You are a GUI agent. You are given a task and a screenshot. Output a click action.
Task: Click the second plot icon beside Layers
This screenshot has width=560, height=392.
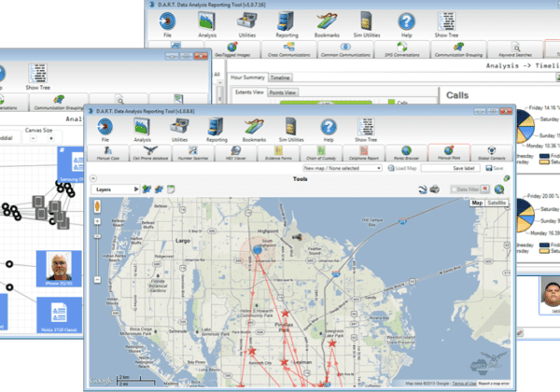159,189
